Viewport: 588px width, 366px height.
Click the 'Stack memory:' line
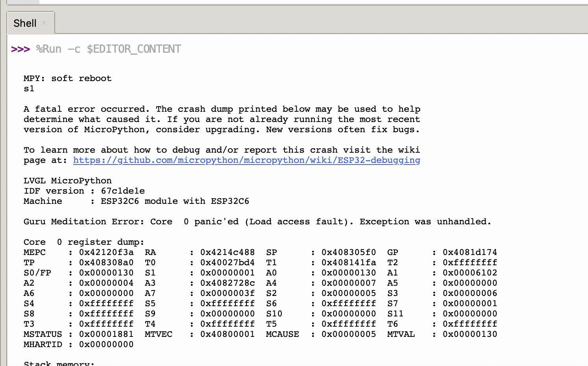(x=59, y=363)
